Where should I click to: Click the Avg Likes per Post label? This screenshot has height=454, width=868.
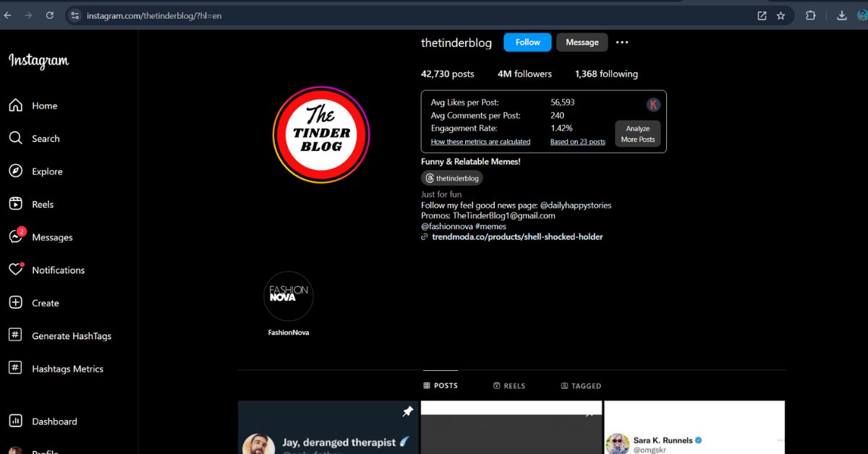464,103
